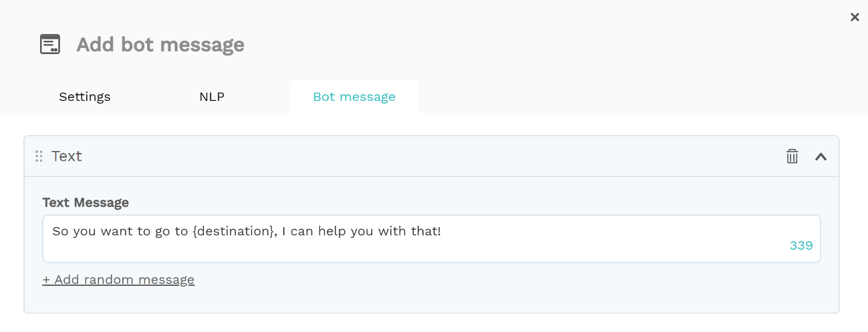Click the {destination} variable in message
868x332 pixels.
(233, 232)
